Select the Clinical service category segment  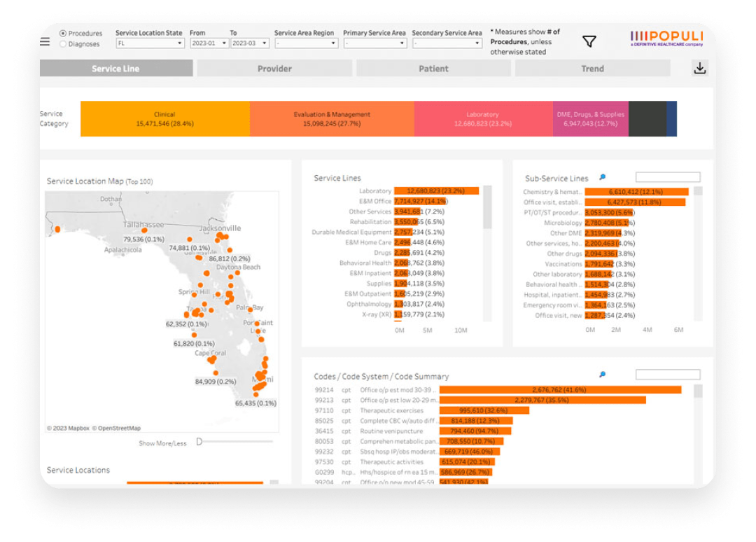pyautogui.click(x=165, y=119)
